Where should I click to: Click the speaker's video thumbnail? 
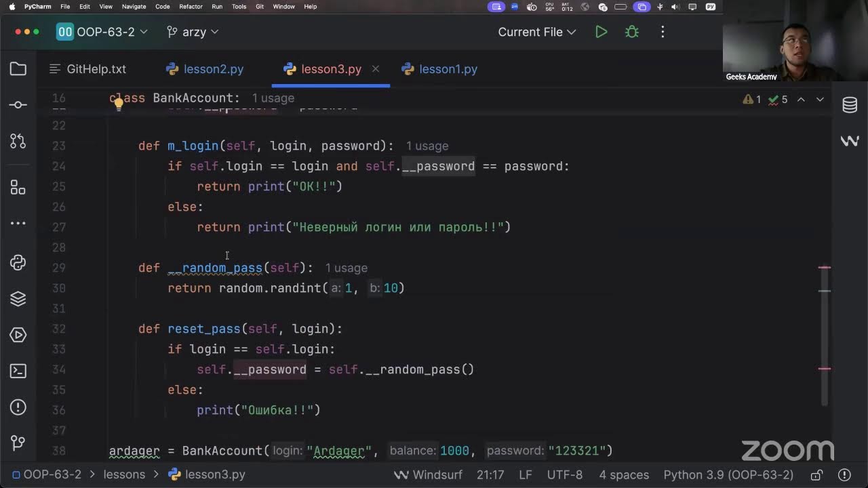click(795, 41)
